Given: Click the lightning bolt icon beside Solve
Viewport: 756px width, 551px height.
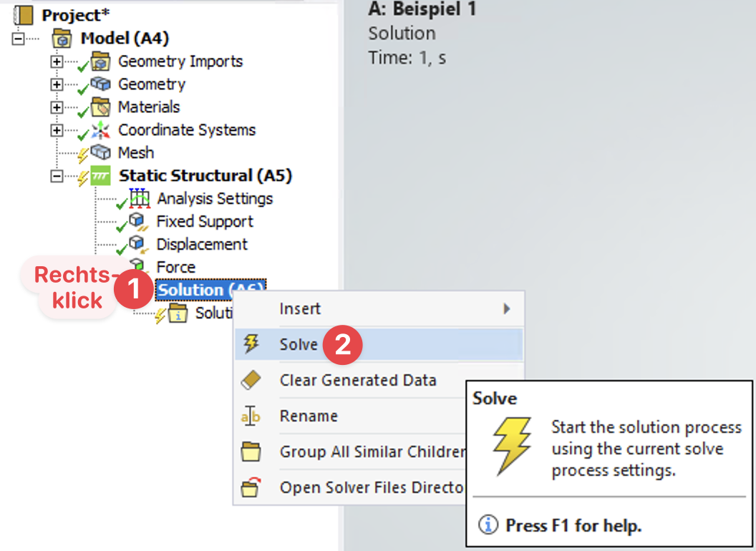Looking at the screenshot, I should click(x=251, y=344).
